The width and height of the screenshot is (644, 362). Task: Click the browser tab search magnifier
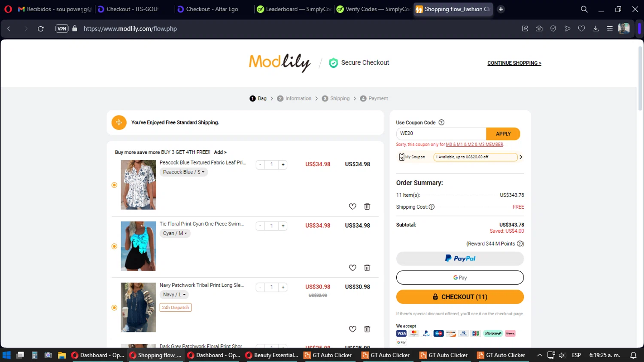point(584,9)
